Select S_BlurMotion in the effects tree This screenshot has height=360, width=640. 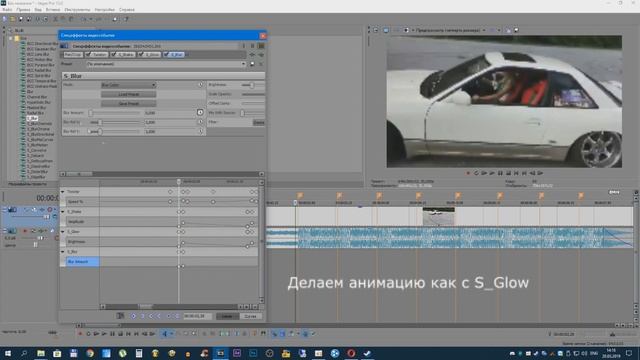coord(38,145)
